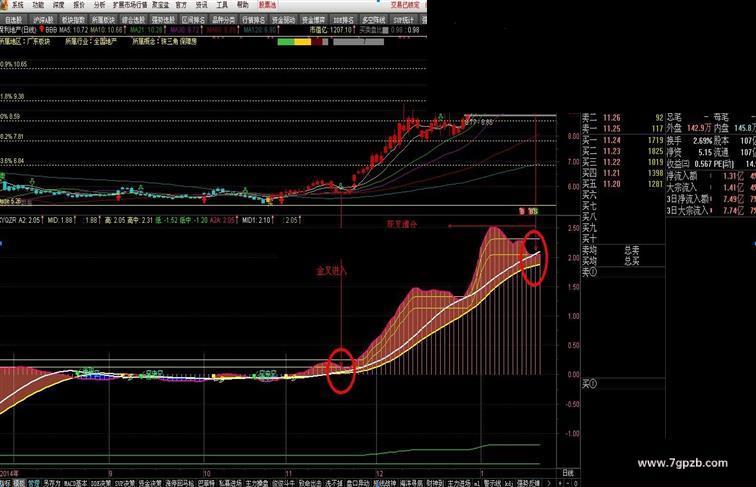Click the 所属板块 toolbar button

[103, 20]
